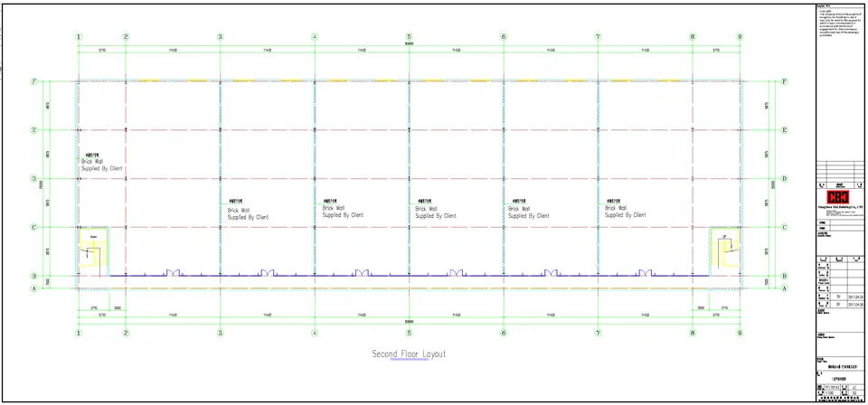Click the double door between grids 2 and 3
868x405 pixels.
pos(172,271)
